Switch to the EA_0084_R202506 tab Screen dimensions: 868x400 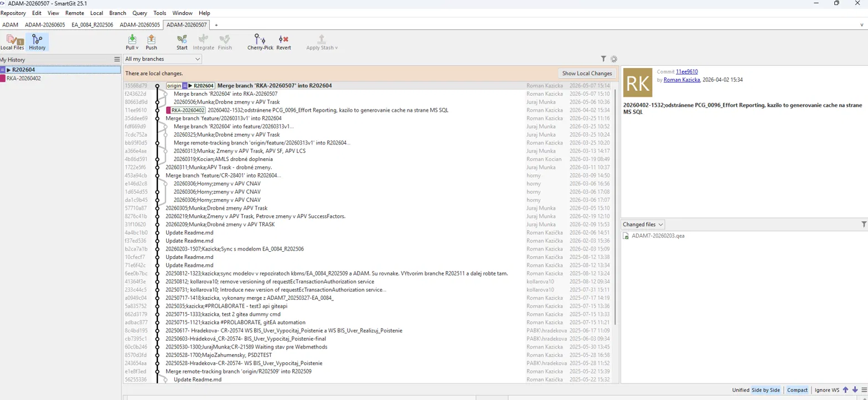click(x=92, y=25)
